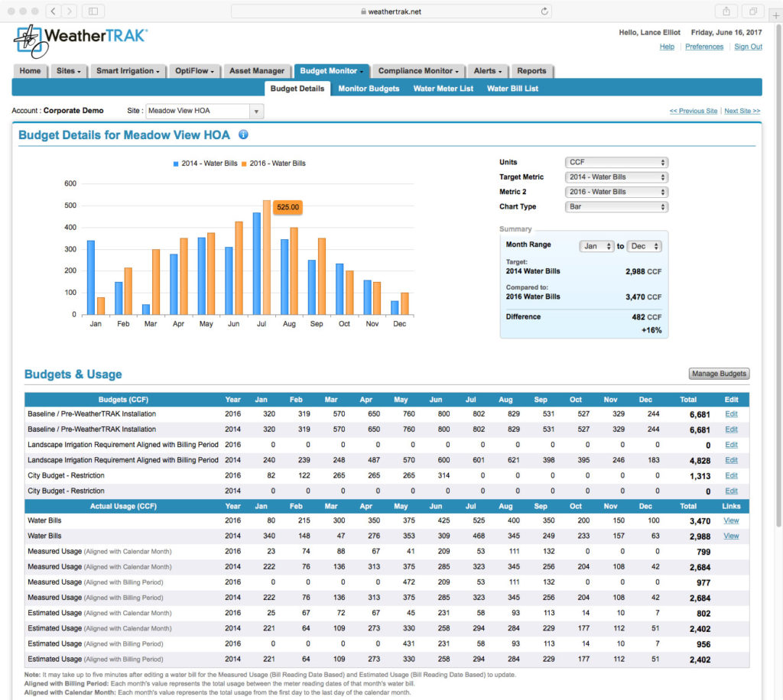Viewport: 783px width, 700px height.
Task: Open the Reports tab
Action: point(531,71)
